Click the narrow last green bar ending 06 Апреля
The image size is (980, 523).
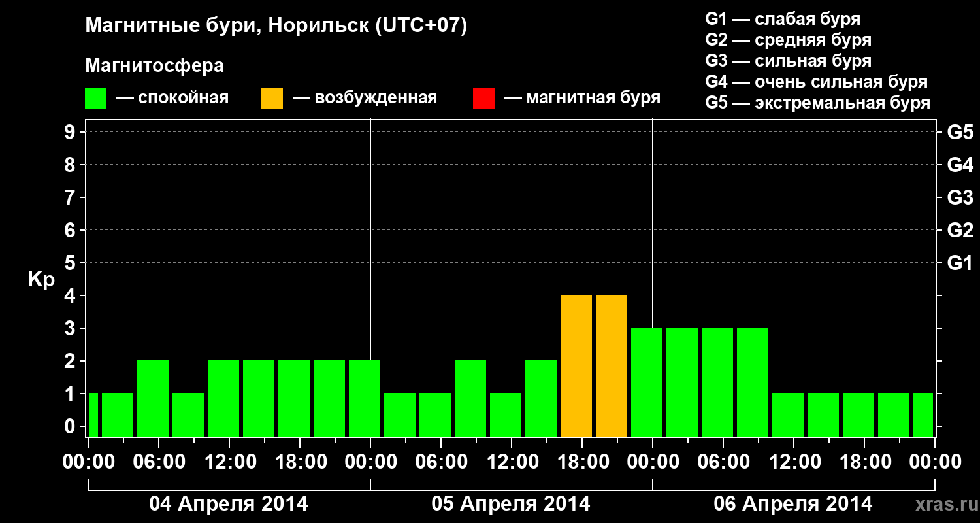923,414
